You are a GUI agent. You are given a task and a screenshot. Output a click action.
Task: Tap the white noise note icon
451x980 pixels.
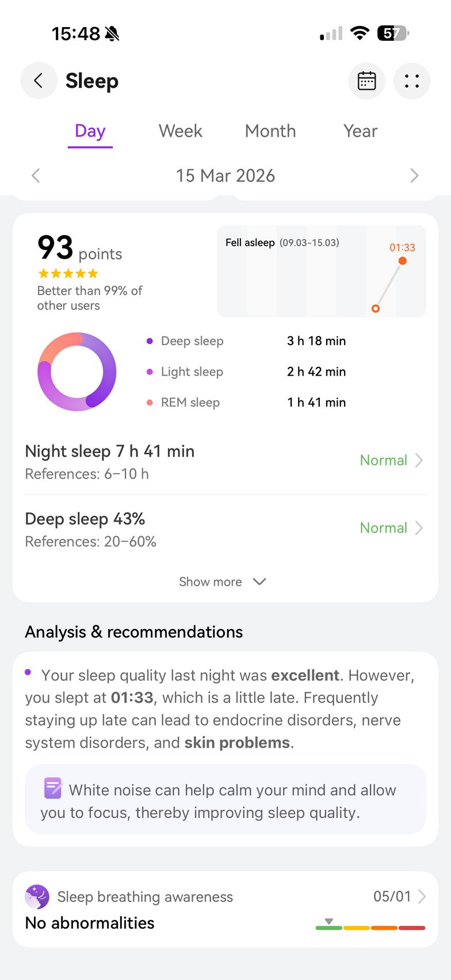(53, 788)
